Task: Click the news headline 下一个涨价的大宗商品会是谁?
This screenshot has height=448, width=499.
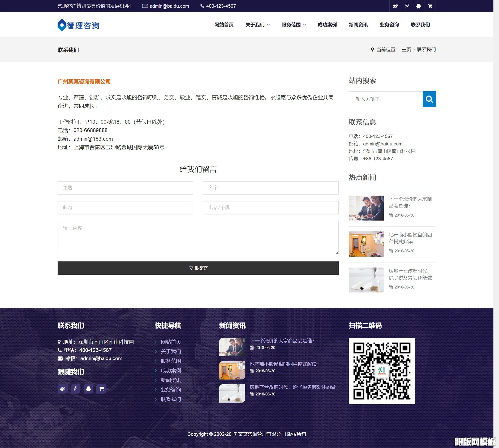Action: 410,202
